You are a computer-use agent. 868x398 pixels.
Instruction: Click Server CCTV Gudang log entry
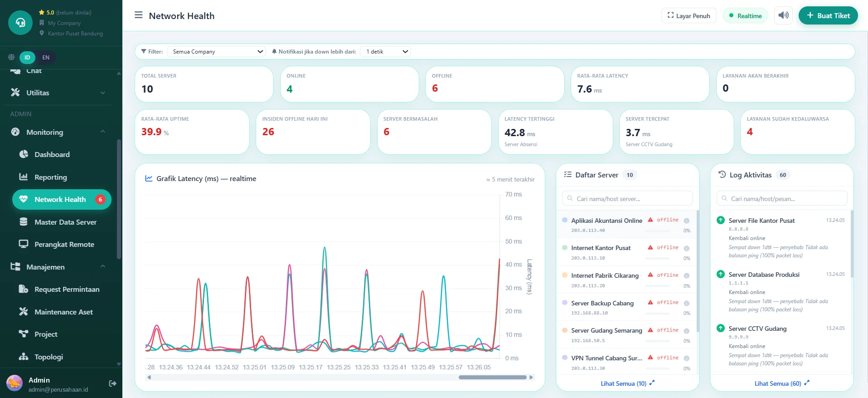pos(781,346)
